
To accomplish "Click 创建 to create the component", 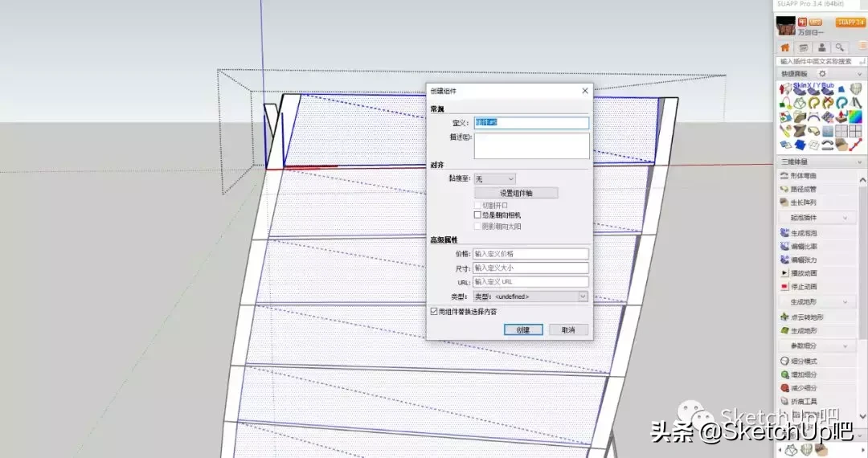I will (x=523, y=329).
